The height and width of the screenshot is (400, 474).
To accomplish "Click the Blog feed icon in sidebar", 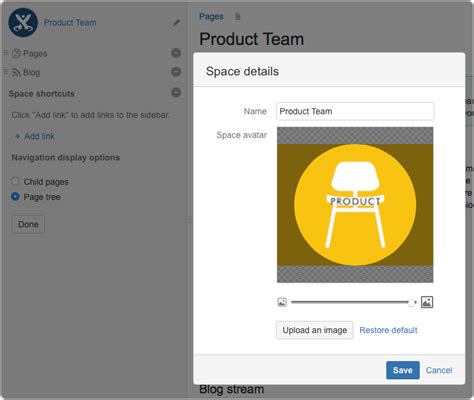I will [x=16, y=72].
